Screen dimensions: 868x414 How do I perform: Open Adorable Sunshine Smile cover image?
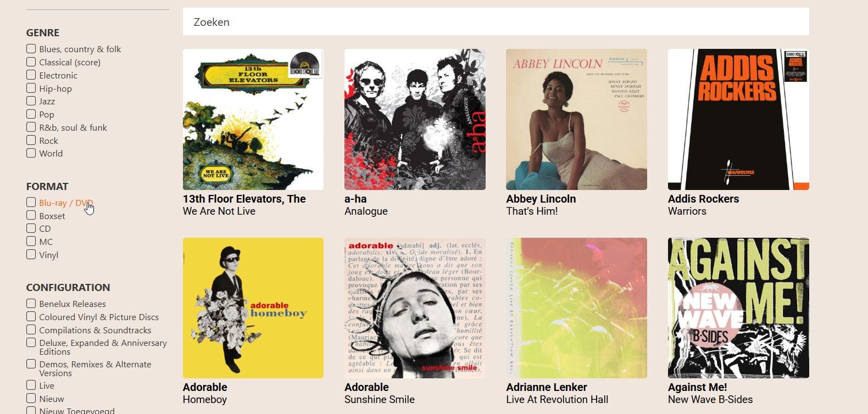tap(415, 308)
